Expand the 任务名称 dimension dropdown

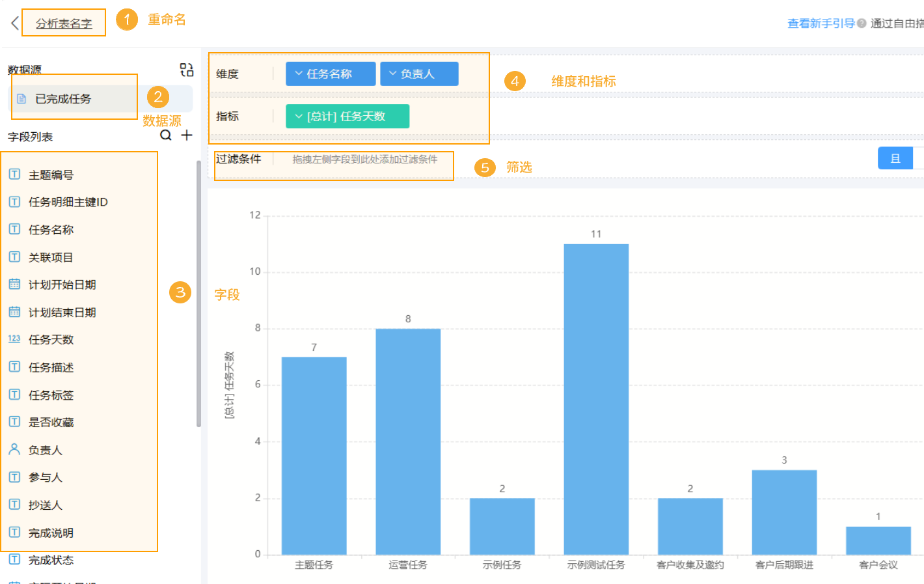coord(331,74)
